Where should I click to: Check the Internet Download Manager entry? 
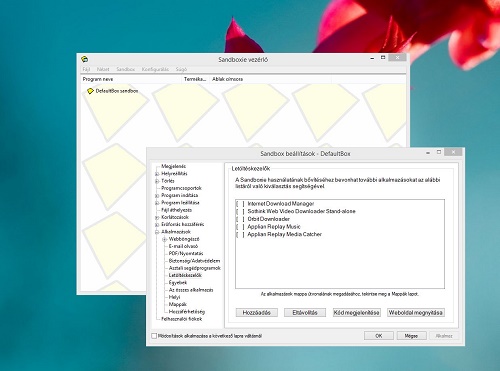(240, 204)
